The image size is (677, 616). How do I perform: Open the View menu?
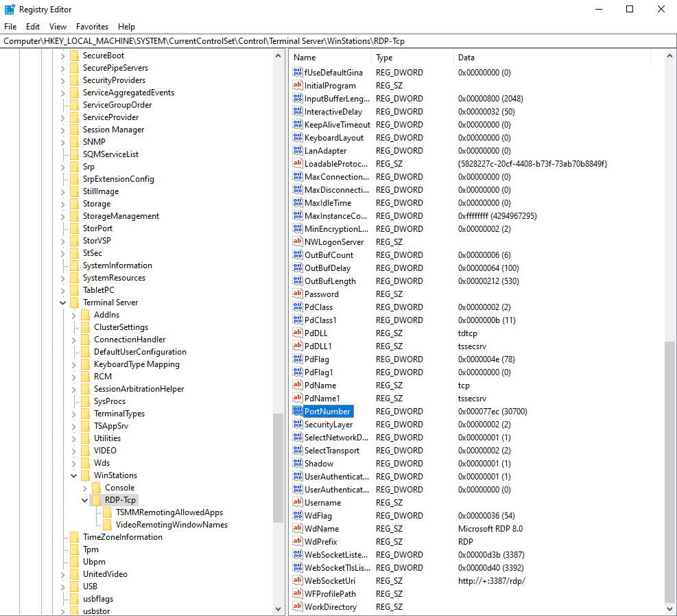(58, 27)
